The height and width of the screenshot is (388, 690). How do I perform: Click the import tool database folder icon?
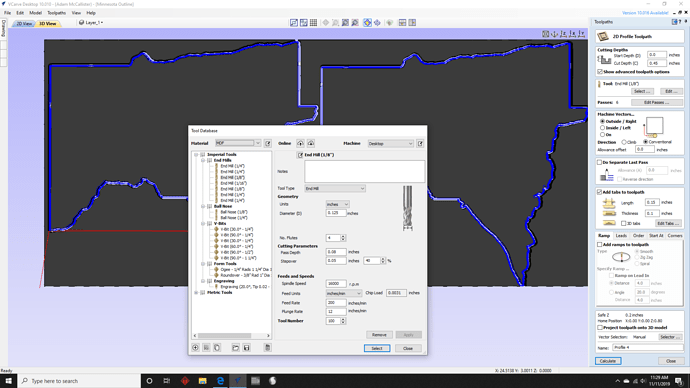[235, 348]
